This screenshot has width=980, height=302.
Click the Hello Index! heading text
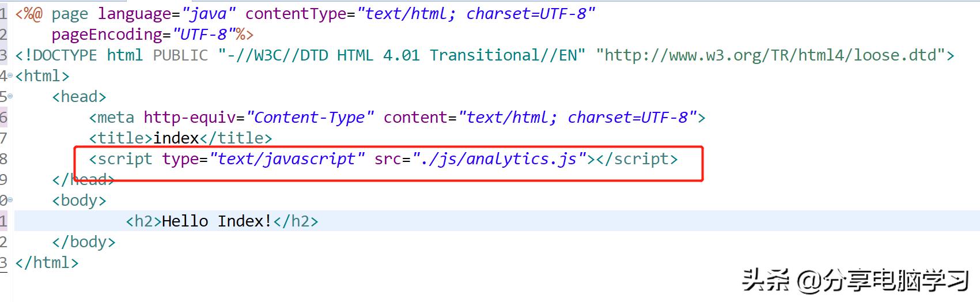pyautogui.click(x=217, y=221)
